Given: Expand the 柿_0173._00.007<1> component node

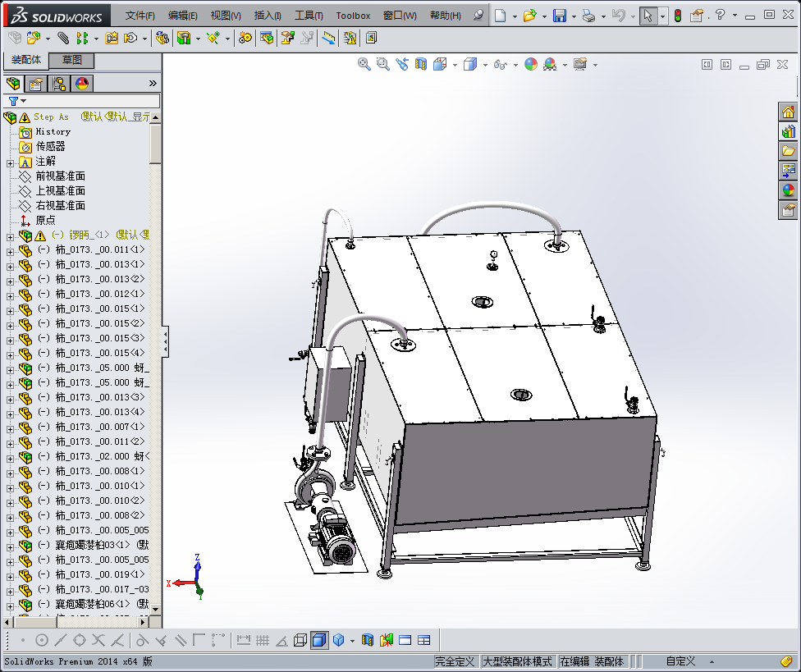Looking at the screenshot, I should (10, 429).
